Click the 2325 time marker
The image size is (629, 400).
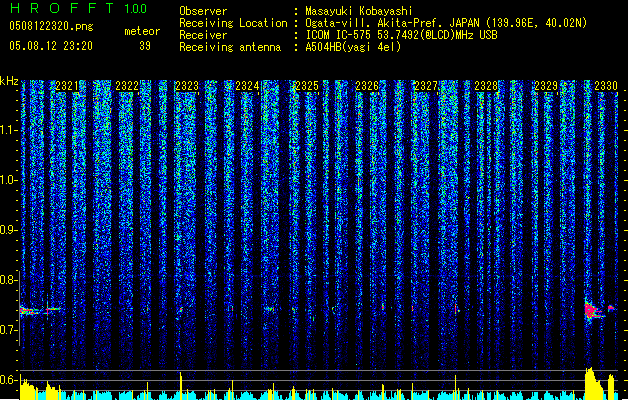[x=307, y=85]
